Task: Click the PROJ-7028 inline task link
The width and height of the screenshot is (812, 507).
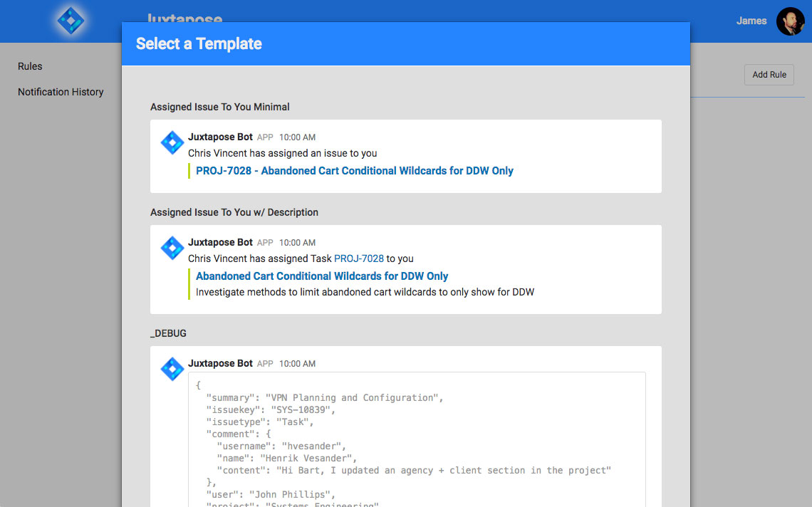Action: [359, 258]
